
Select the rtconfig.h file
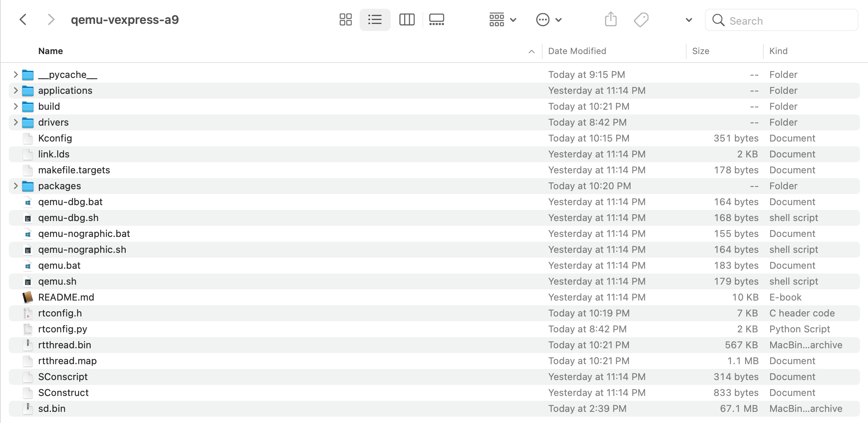coord(60,313)
